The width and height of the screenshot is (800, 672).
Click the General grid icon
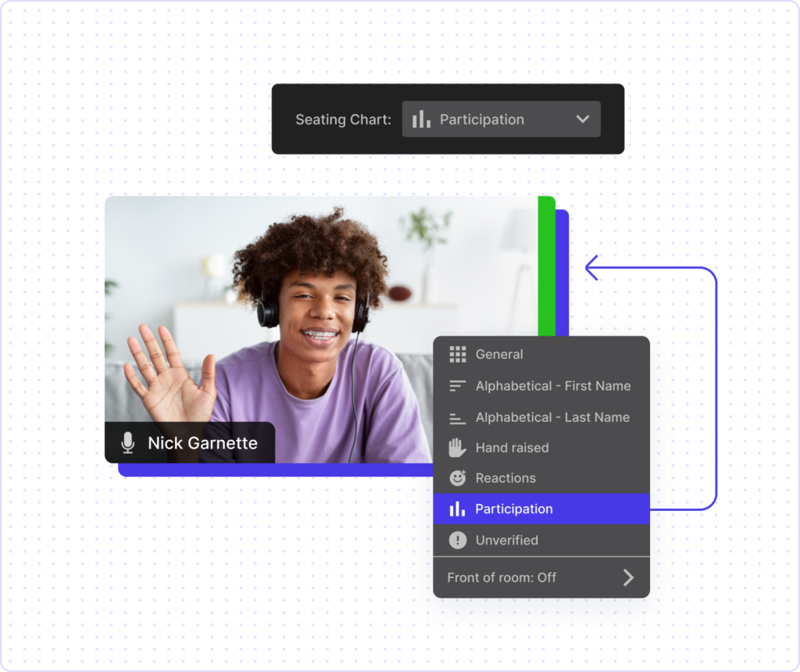457,354
